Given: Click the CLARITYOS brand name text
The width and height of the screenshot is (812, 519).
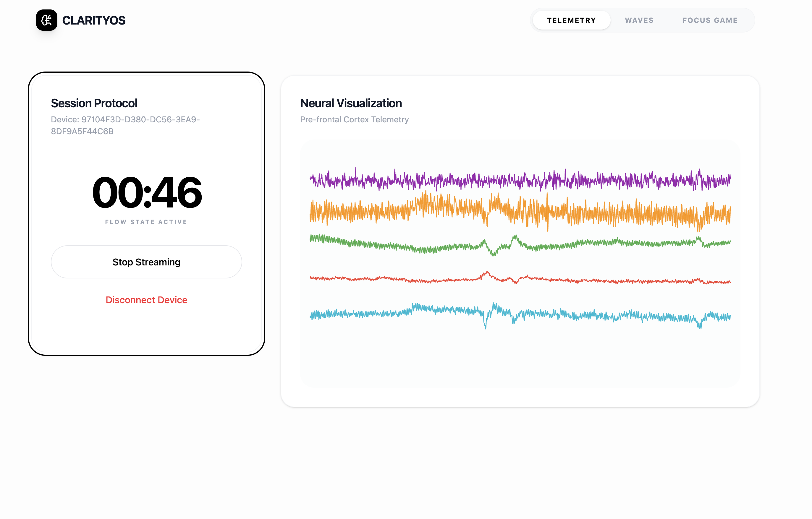Looking at the screenshot, I should point(94,21).
